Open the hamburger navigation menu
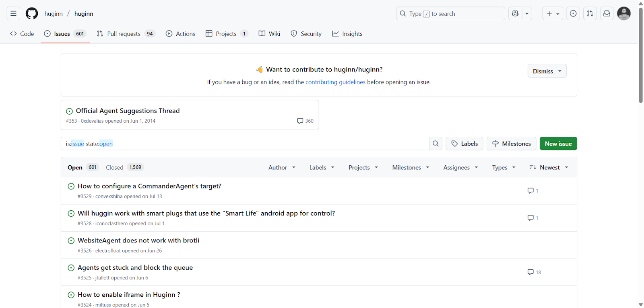 [x=13, y=13]
